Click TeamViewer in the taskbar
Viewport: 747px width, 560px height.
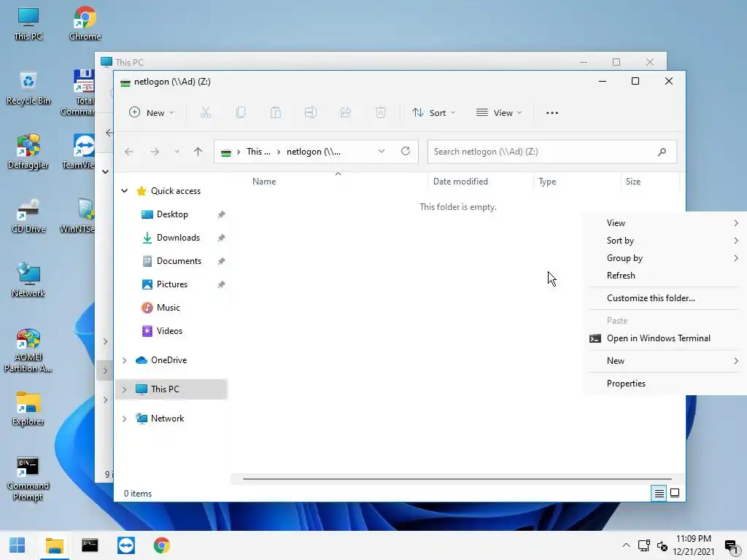point(125,545)
